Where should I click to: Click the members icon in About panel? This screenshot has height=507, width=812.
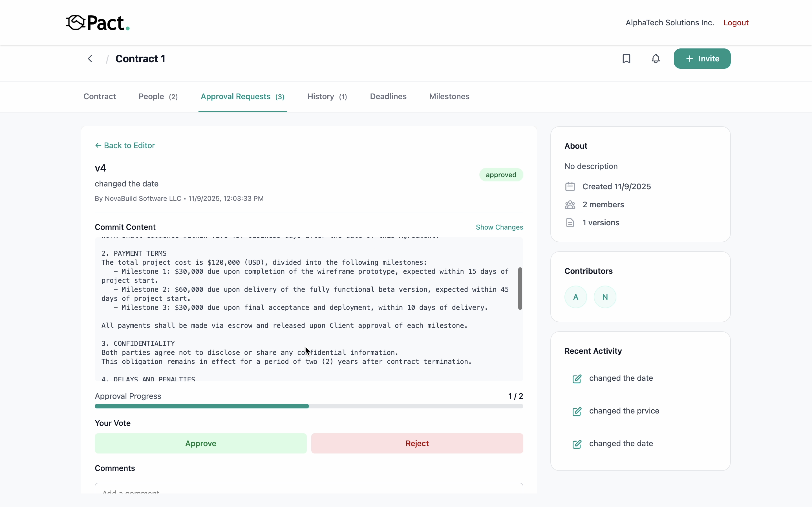(570, 204)
